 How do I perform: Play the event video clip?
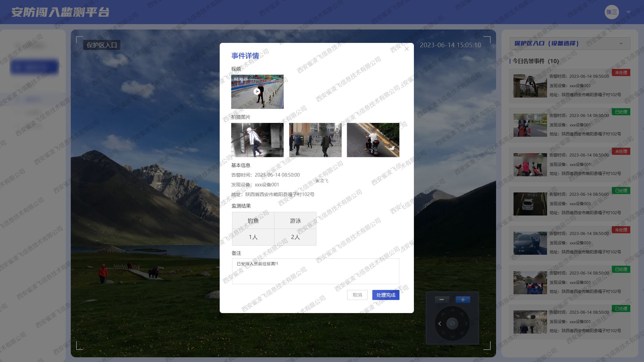click(257, 92)
